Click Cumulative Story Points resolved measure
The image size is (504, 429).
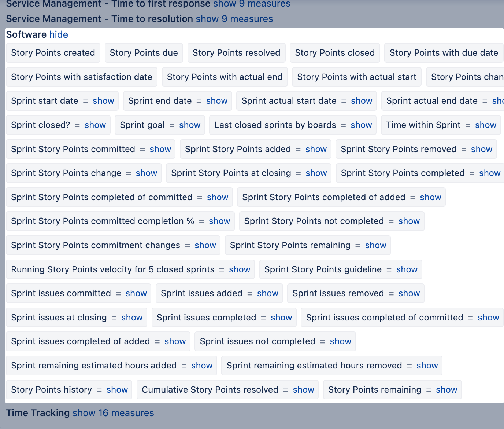(x=210, y=390)
